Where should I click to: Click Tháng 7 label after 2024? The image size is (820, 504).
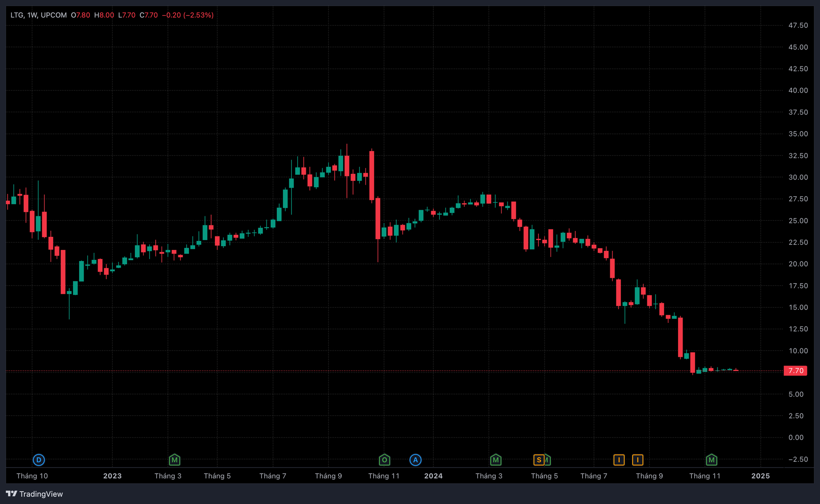(x=594, y=476)
